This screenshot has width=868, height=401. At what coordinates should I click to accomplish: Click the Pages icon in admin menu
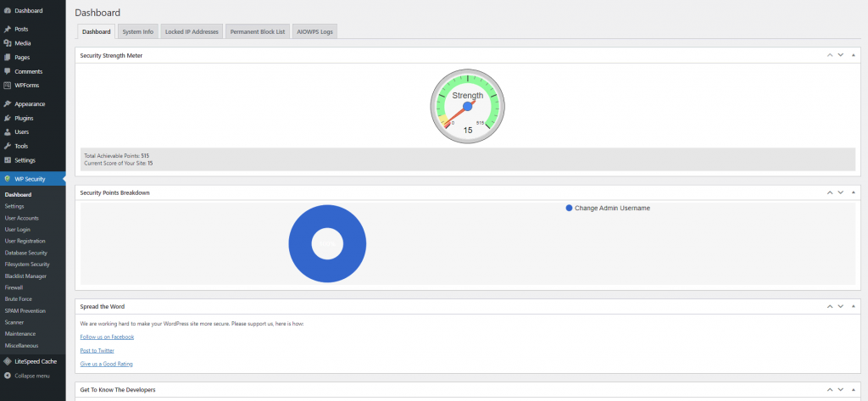pos(8,57)
